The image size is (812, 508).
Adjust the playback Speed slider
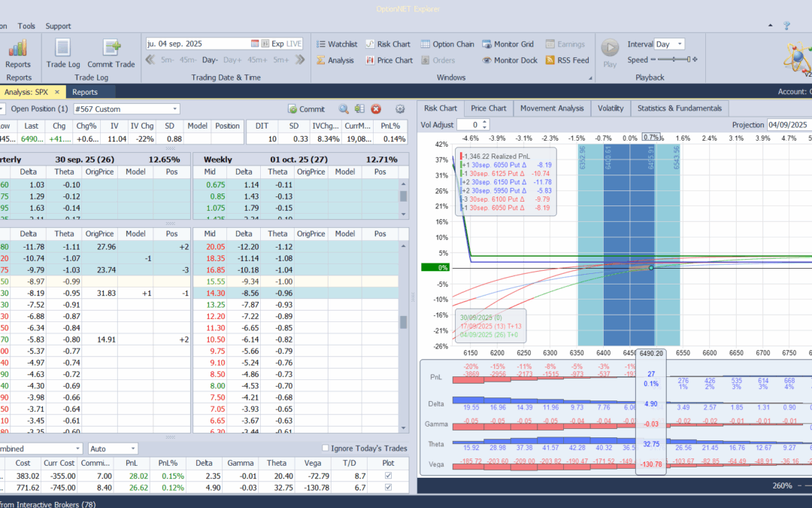point(672,59)
